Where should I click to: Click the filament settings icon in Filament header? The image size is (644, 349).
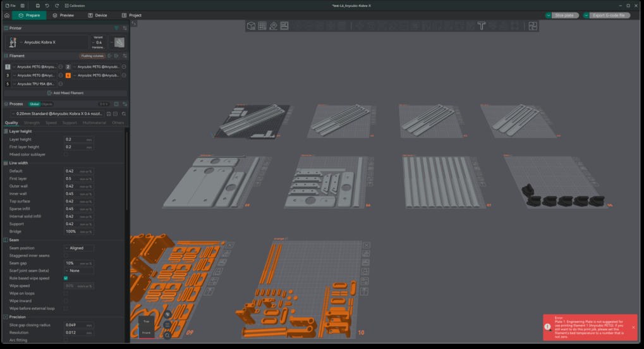pyautogui.click(x=125, y=56)
